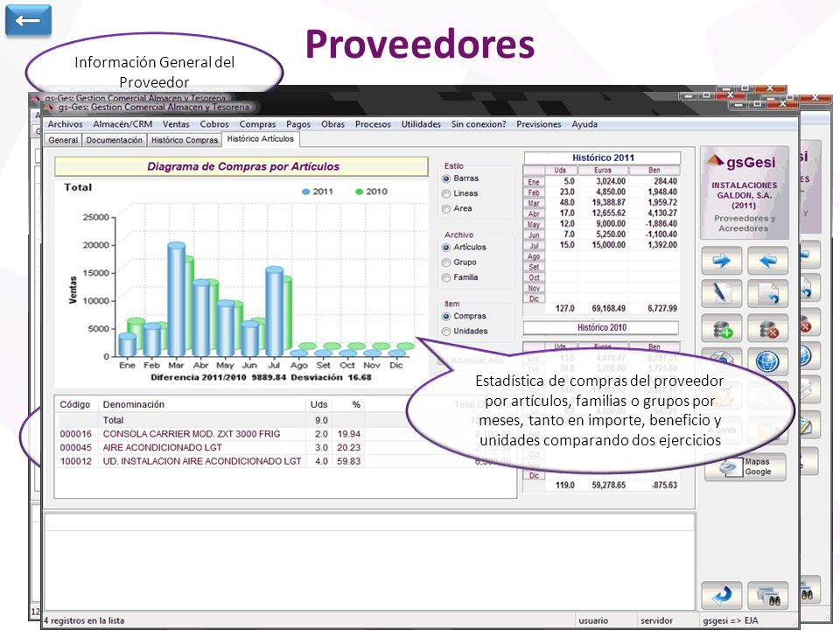840x630 pixels.
Task: Go to previous record with left arrow icon
Action: [x=767, y=261]
